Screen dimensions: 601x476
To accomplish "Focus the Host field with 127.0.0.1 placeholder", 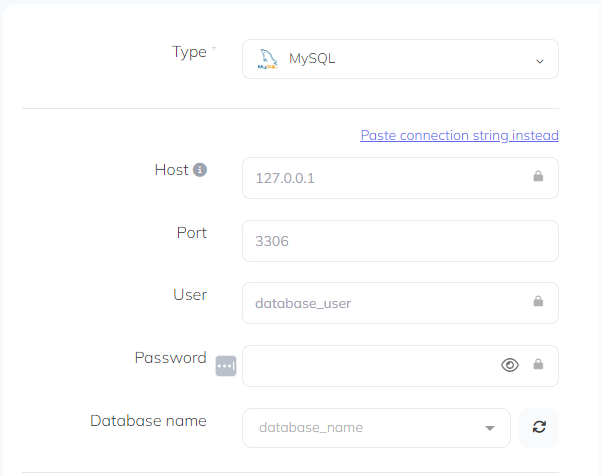I will point(385,178).
